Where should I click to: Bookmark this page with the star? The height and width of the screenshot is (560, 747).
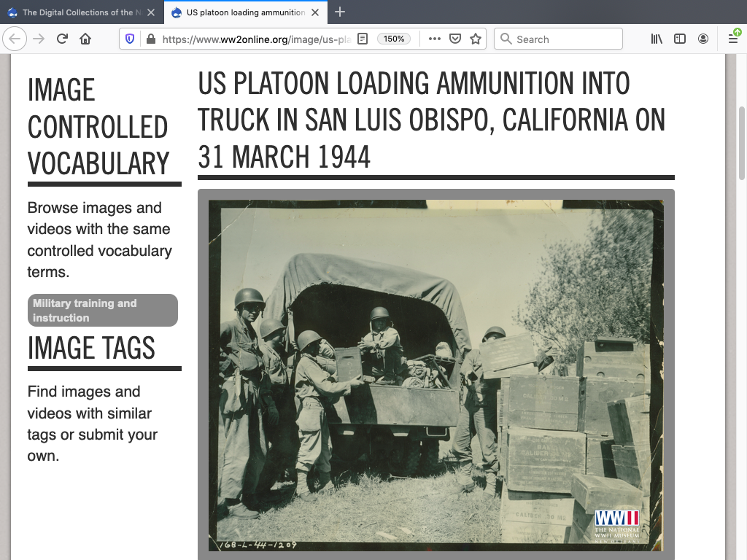476,39
